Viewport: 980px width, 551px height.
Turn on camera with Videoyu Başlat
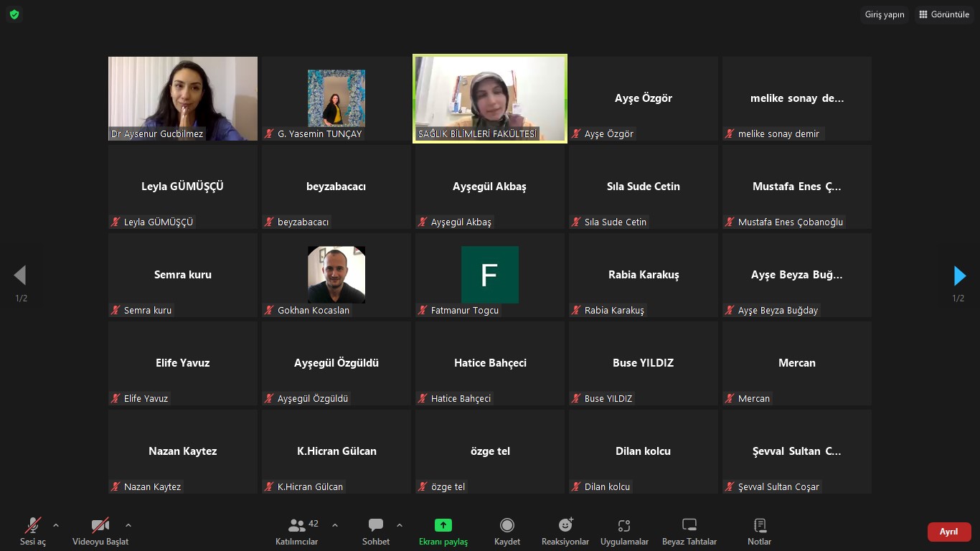coord(100,531)
